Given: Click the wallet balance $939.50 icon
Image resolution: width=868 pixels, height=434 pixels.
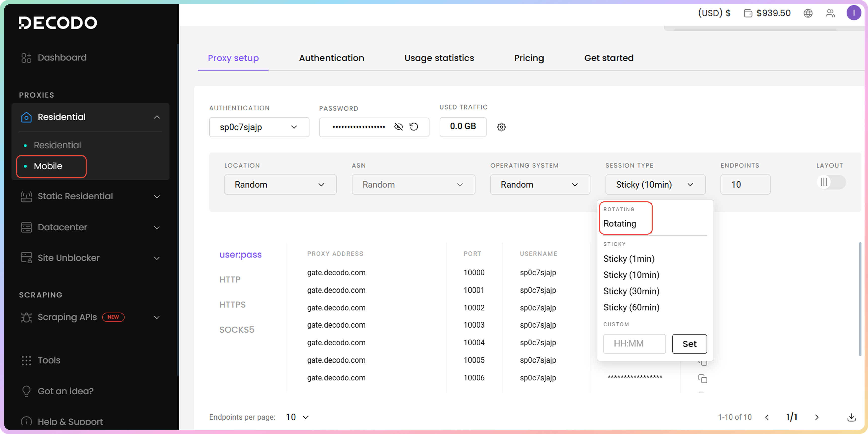Looking at the screenshot, I should point(748,13).
